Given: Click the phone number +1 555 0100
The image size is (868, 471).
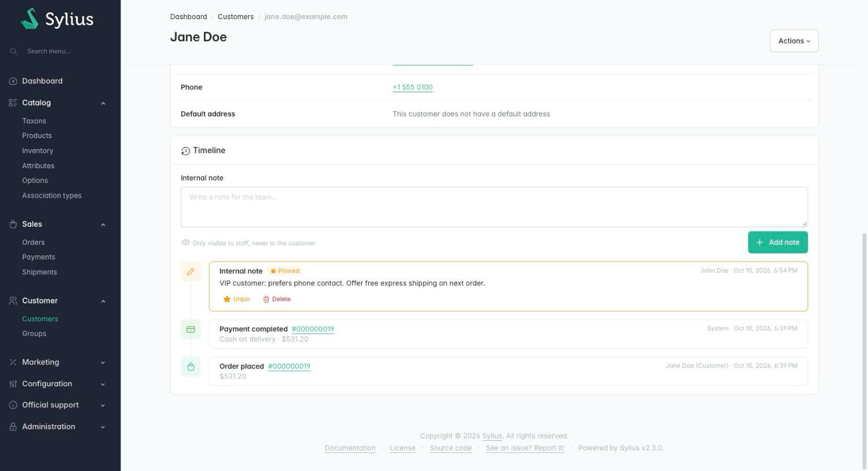Looking at the screenshot, I should coord(413,88).
